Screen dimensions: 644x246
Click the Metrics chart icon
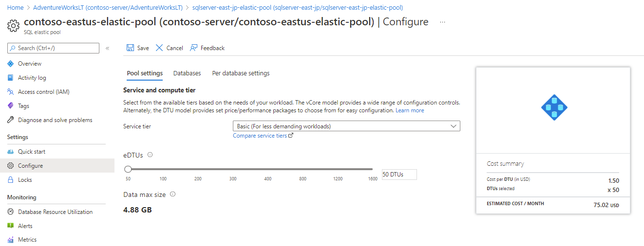tap(11, 240)
